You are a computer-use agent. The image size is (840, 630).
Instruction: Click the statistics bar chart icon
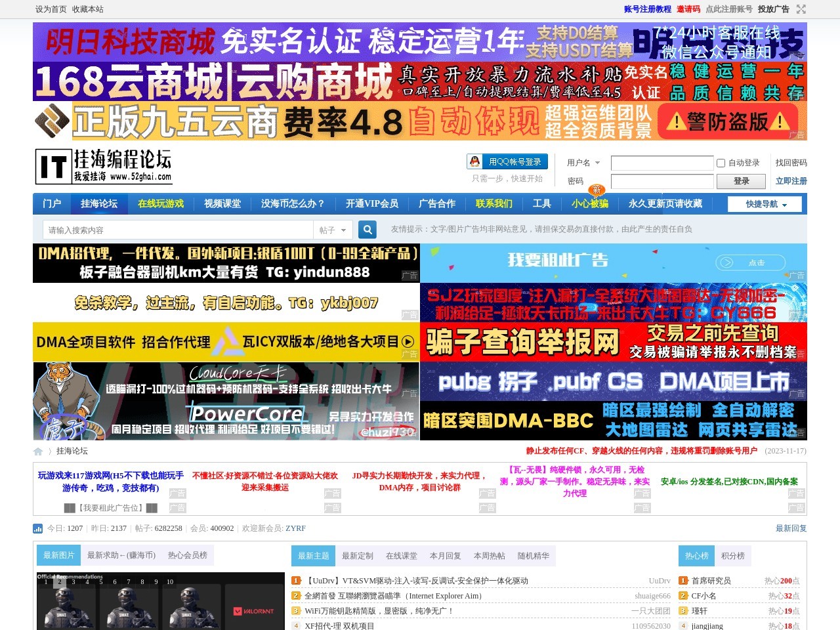[x=38, y=528]
